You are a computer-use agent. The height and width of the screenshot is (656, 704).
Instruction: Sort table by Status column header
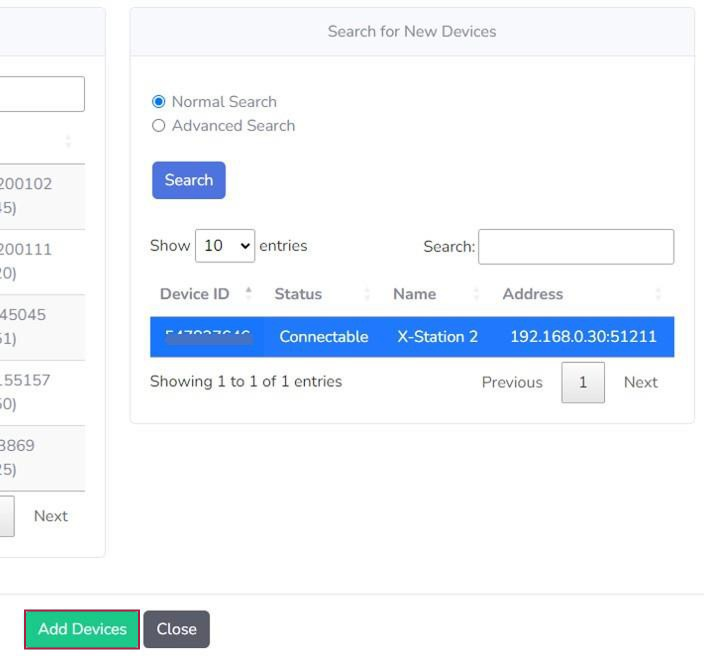tap(298, 294)
